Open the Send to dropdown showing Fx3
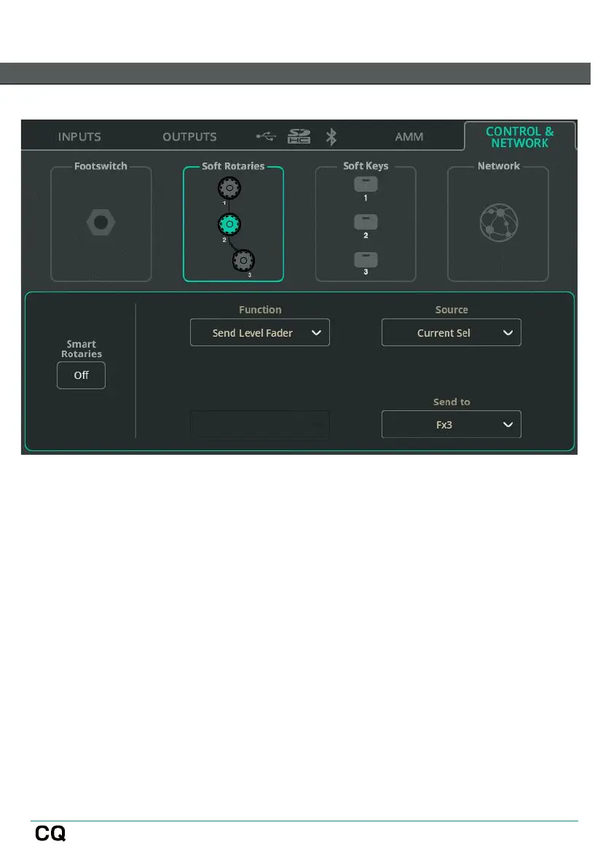This screenshot has height=868, width=611. [452, 425]
